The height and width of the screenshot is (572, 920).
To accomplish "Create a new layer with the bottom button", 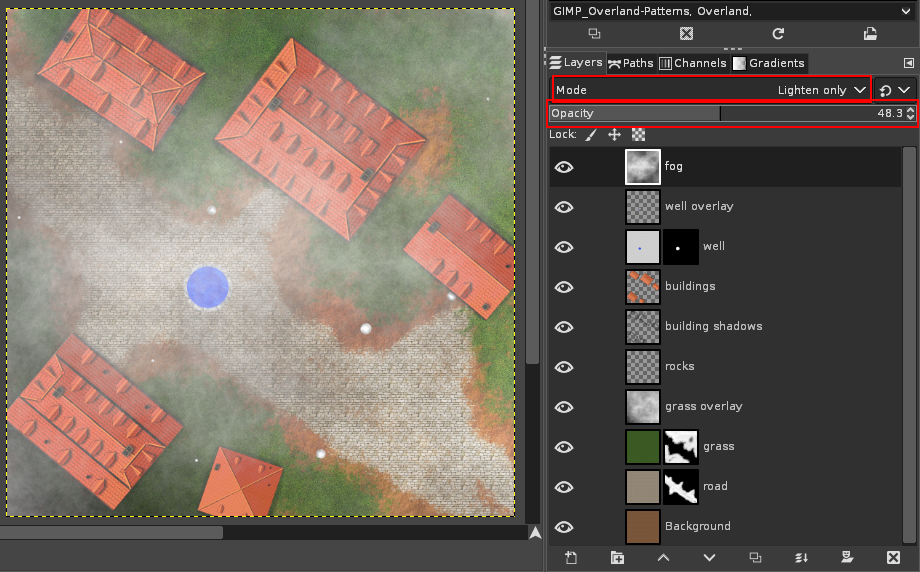I will 571,557.
